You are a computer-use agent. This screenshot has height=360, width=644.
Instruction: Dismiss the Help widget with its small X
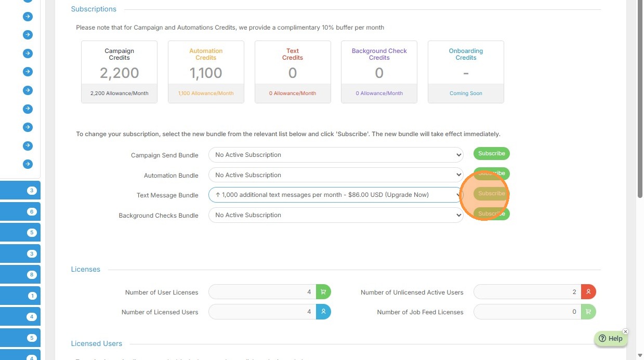(625, 331)
